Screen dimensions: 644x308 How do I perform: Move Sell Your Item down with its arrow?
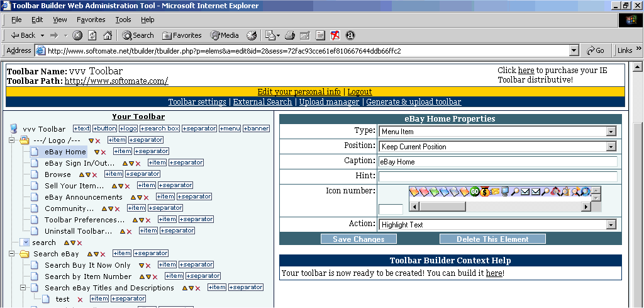click(x=121, y=186)
